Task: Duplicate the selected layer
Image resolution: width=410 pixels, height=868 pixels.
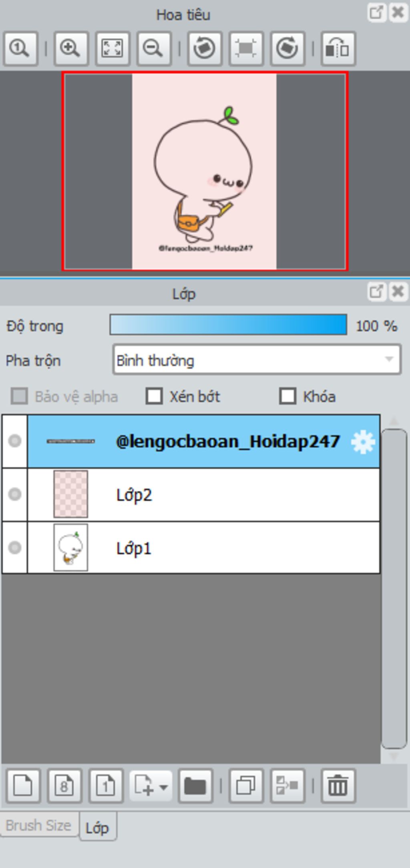Action: (x=246, y=786)
